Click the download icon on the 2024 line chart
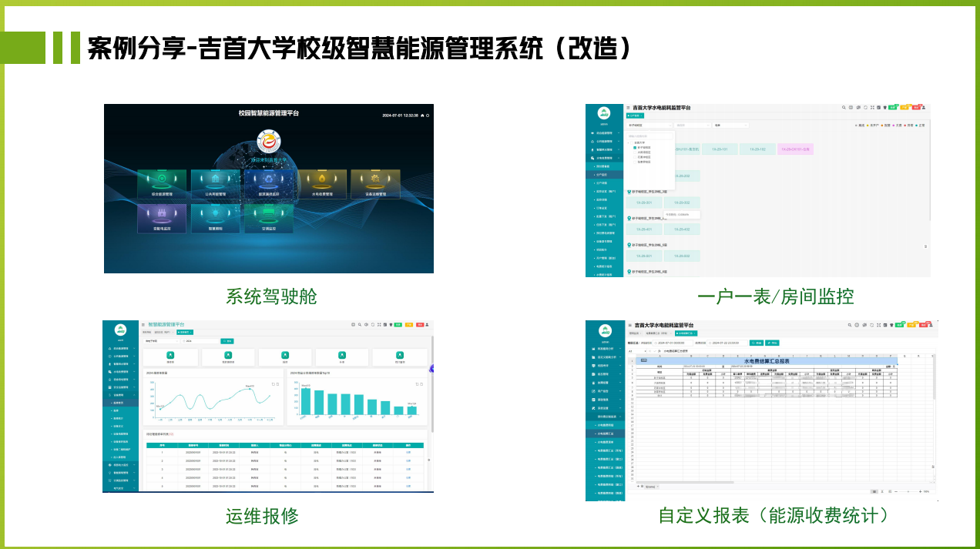This screenshot has height=549, width=980. [x=277, y=384]
